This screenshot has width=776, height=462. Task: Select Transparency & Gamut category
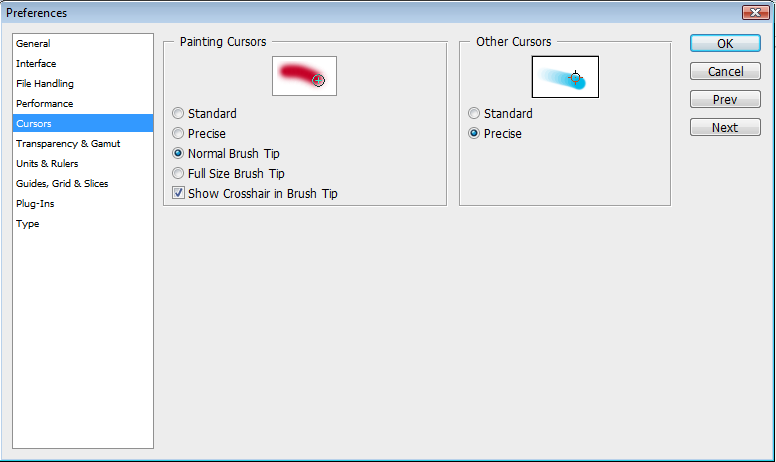coord(68,144)
